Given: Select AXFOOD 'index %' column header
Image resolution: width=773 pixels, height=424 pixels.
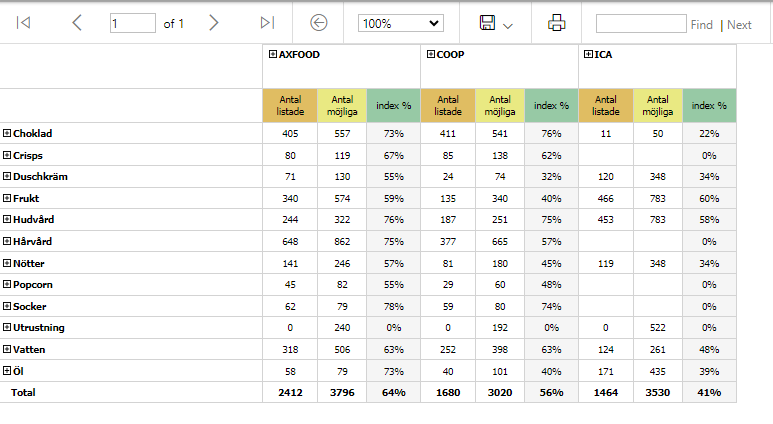Looking at the screenshot, I should [x=393, y=106].
